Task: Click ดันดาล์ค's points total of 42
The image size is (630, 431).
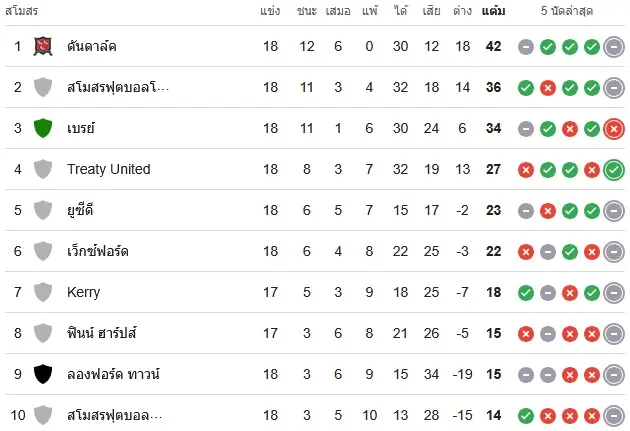Action: pyautogui.click(x=493, y=46)
